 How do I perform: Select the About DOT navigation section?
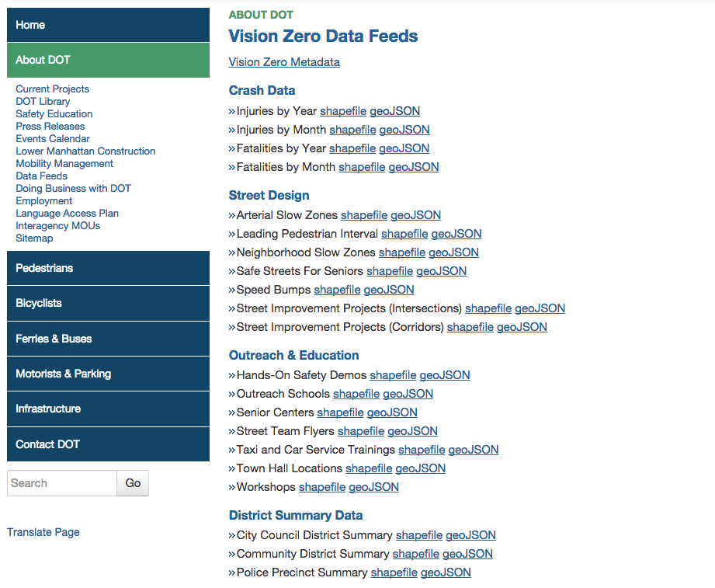pos(108,60)
